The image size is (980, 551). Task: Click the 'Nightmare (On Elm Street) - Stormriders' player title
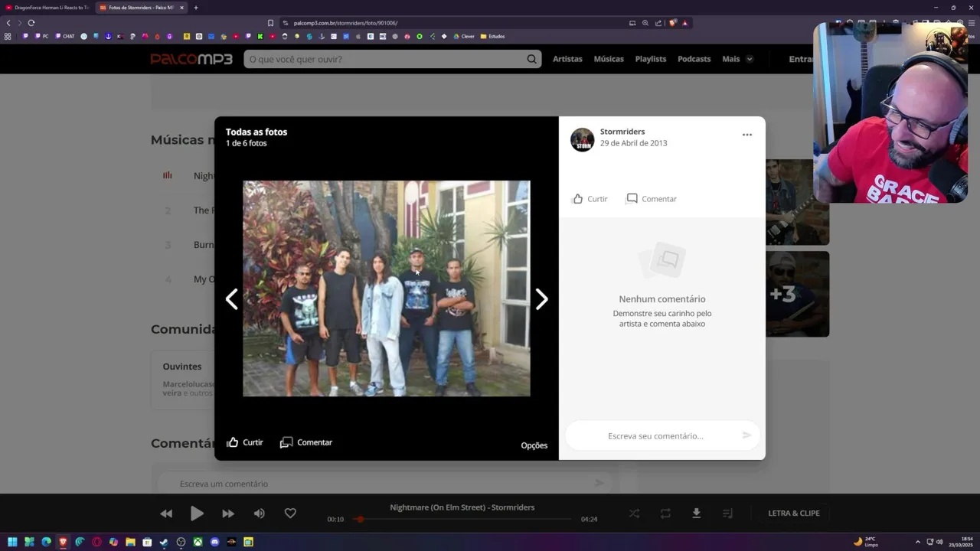click(x=462, y=507)
